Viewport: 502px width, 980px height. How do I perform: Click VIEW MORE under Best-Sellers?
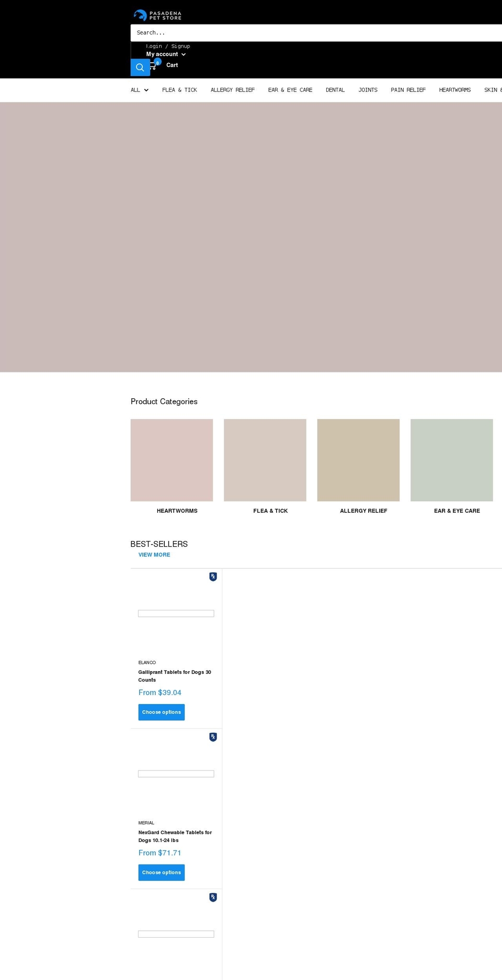154,555
